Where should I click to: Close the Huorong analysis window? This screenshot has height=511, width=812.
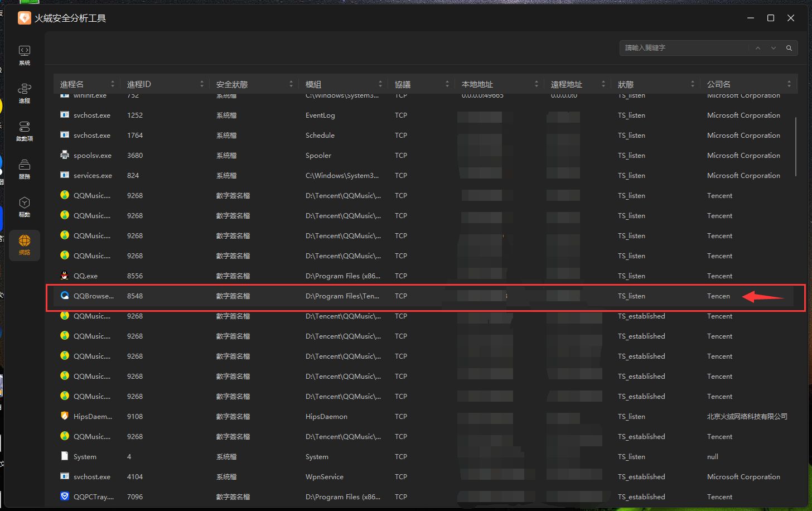[791, 18]
